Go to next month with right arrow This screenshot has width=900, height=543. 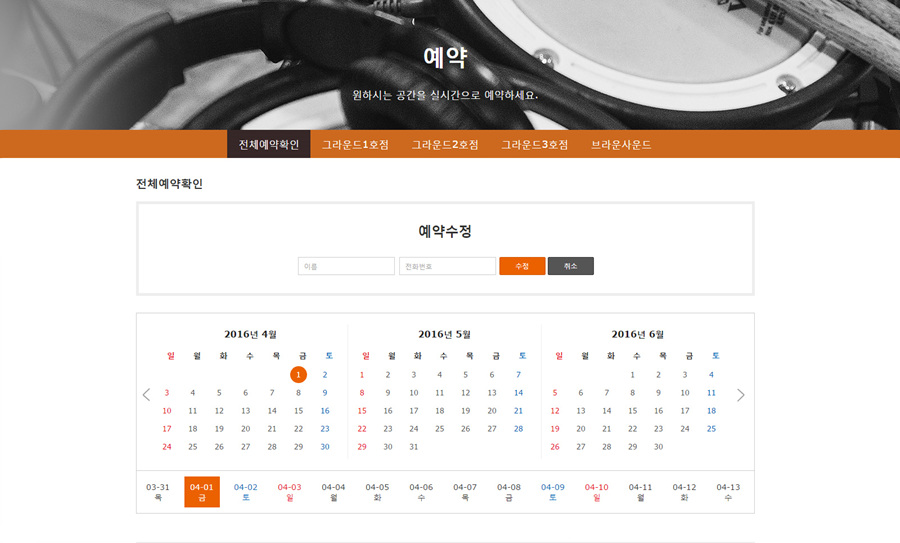740,394
